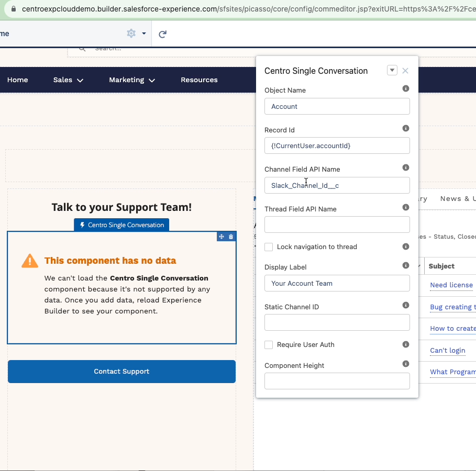This screenshot has width=476, height=471.
Task: Select the Centro Single Conversation component label
Action: coord(121,225)
